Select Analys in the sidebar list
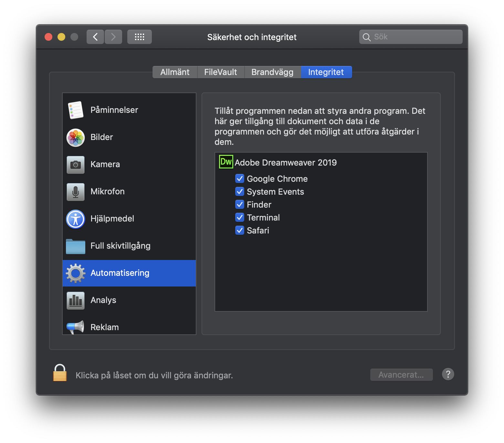The width and height of the screenshot is (504, 443). (129, 300)
